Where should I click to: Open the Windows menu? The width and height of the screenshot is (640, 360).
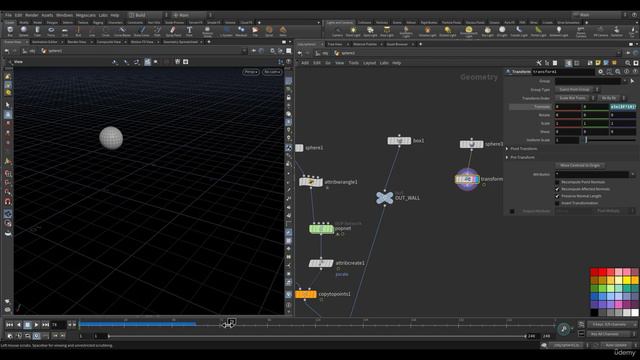click(x=64, y=15)
